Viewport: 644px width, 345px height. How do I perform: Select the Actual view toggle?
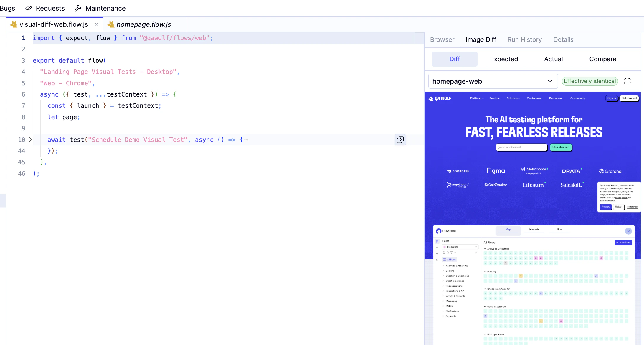point(553,59)
